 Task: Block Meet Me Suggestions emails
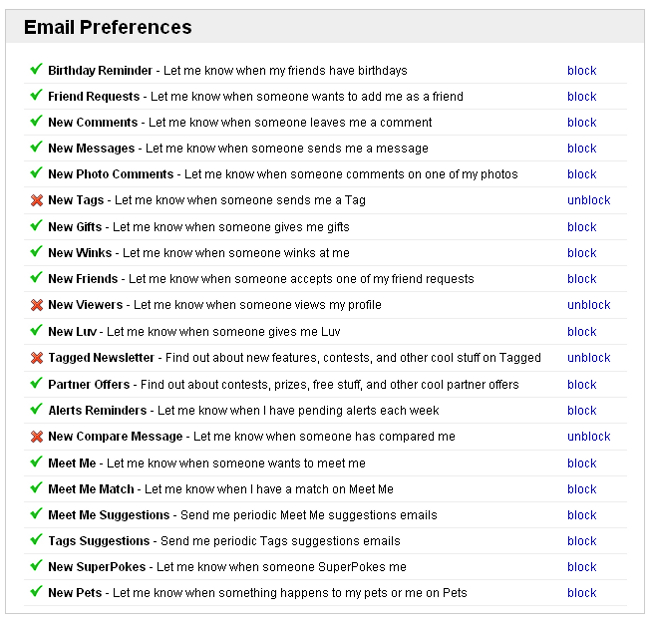(x=582, y=515)
